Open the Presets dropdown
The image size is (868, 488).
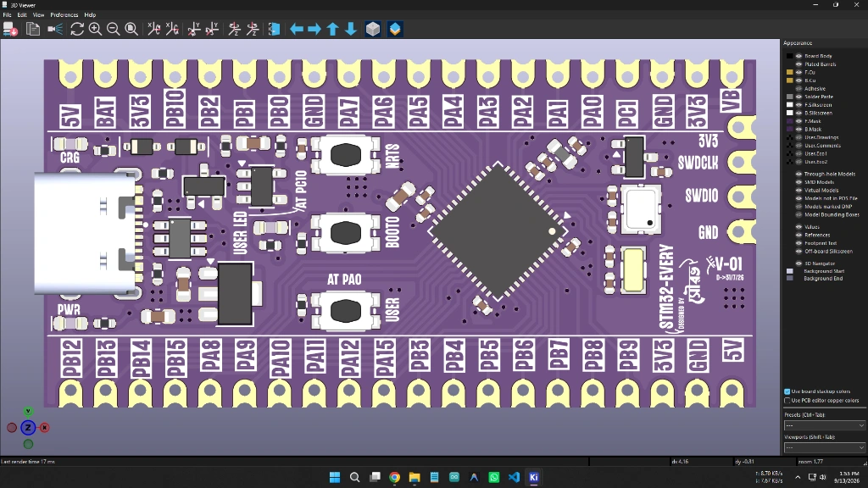click(x=824, y=425)
